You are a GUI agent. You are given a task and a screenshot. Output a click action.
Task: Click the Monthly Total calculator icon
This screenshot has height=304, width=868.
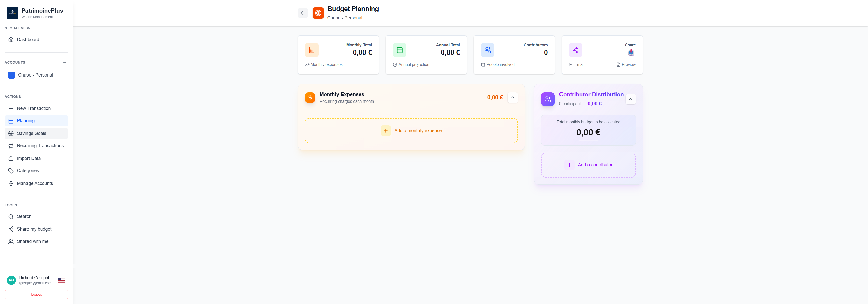click(x=311, y=50)
